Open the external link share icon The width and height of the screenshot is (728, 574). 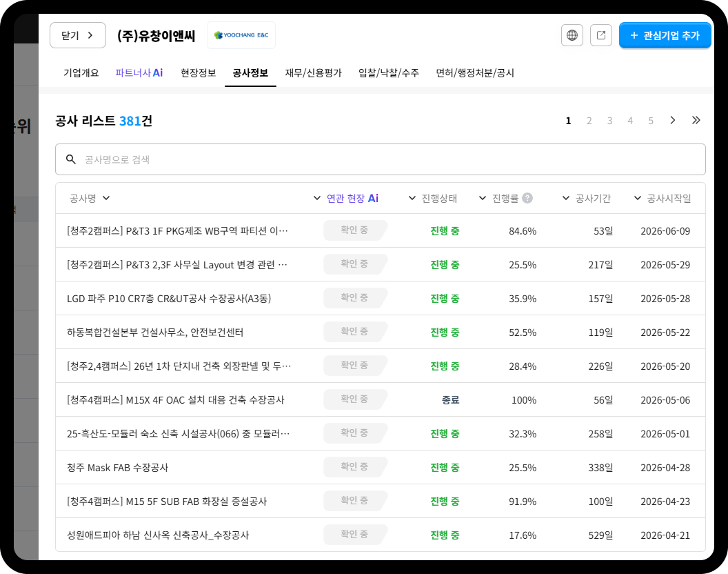(600, 35)
